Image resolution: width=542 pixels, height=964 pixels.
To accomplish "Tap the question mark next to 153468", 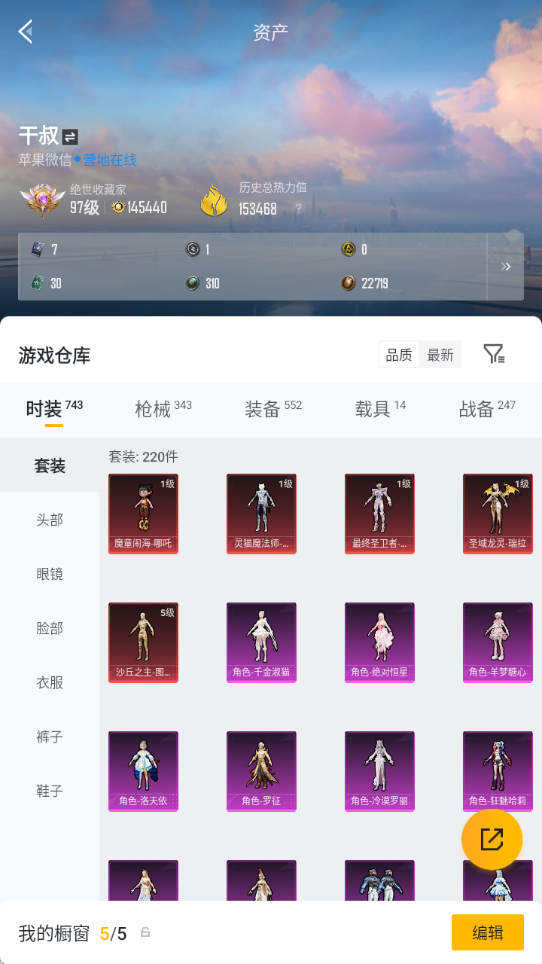I will (298, 208).
